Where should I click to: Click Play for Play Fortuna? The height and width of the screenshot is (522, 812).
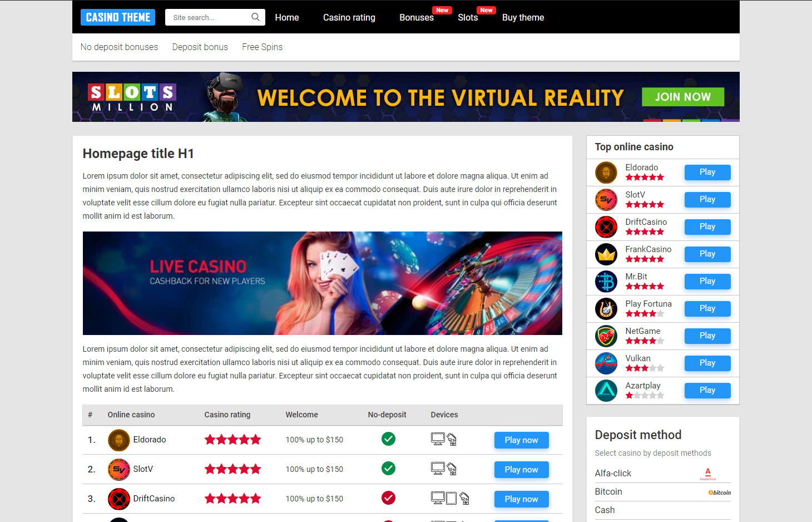(x=707, y=309)
